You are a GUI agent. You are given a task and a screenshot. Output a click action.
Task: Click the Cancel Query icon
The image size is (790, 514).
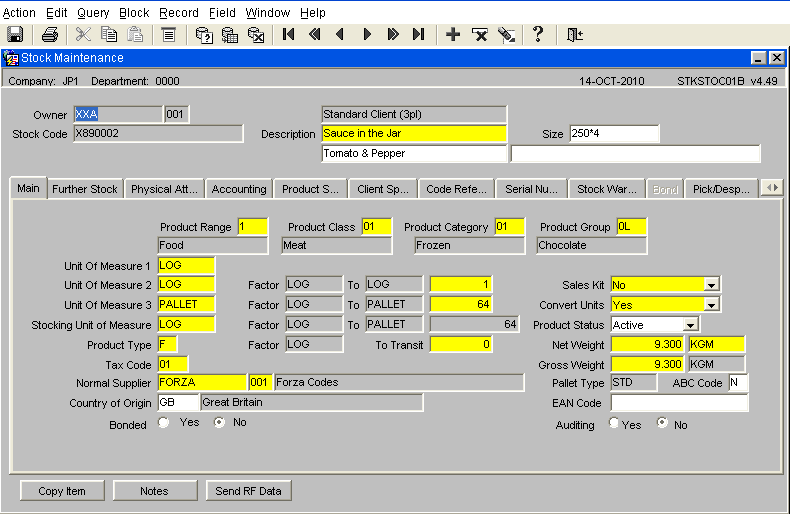click(x=256, y=35)
